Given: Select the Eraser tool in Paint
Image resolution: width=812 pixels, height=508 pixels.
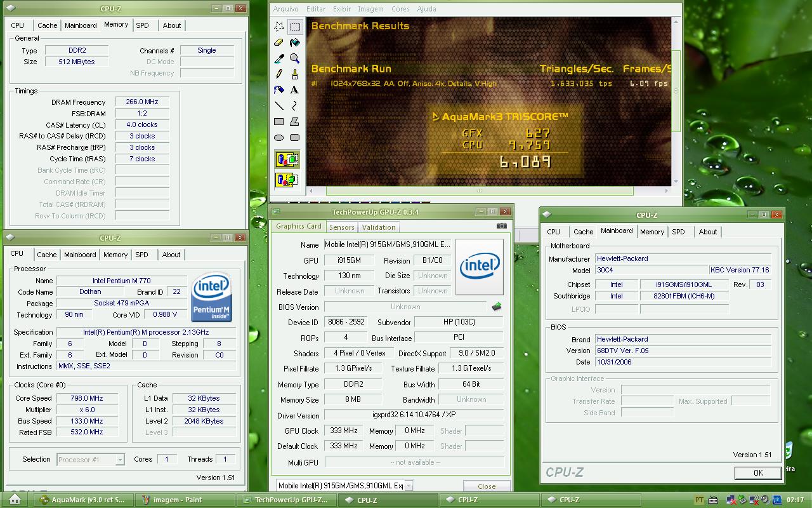Looking at the screenshot, I should coord(279,43).
